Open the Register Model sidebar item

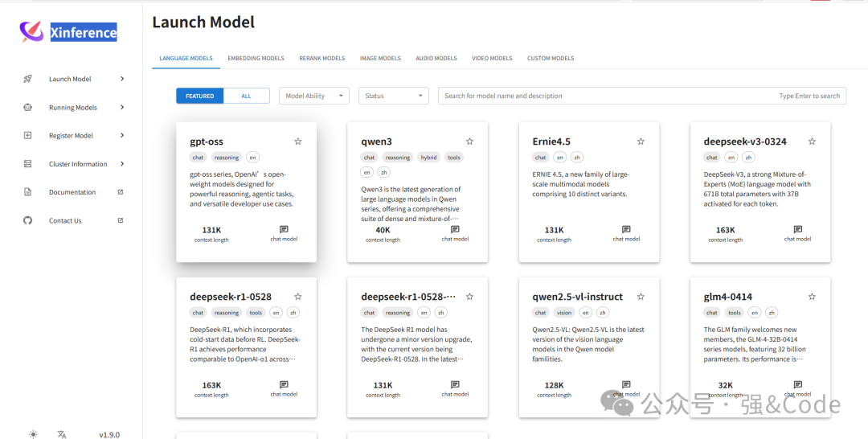click(x=72, y=135)
